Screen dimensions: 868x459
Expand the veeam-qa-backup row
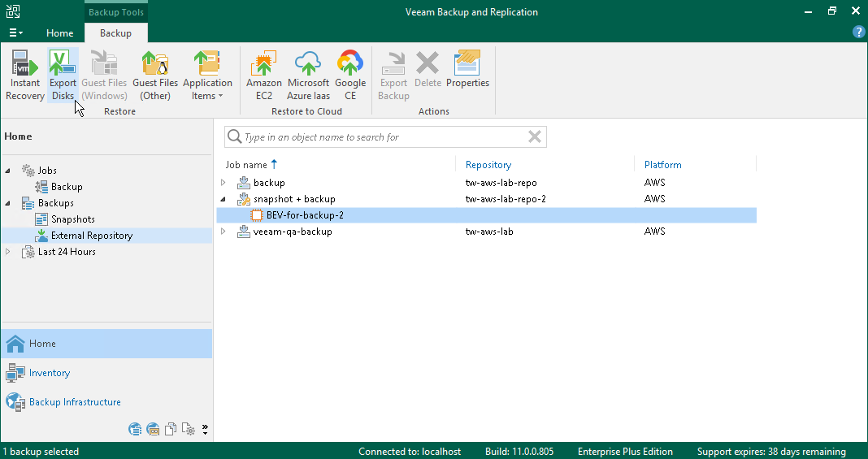pos(223,232)
